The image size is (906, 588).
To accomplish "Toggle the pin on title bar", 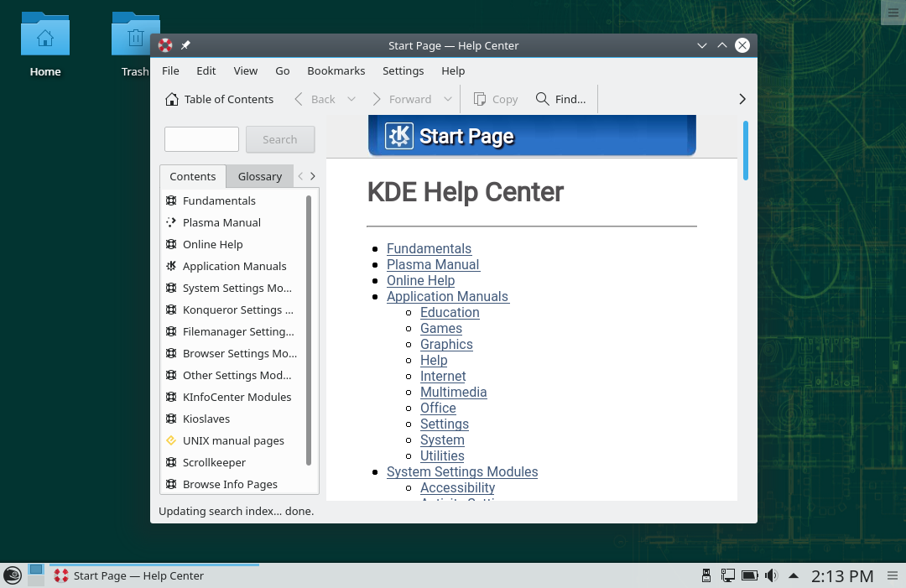I will (185, 45).
